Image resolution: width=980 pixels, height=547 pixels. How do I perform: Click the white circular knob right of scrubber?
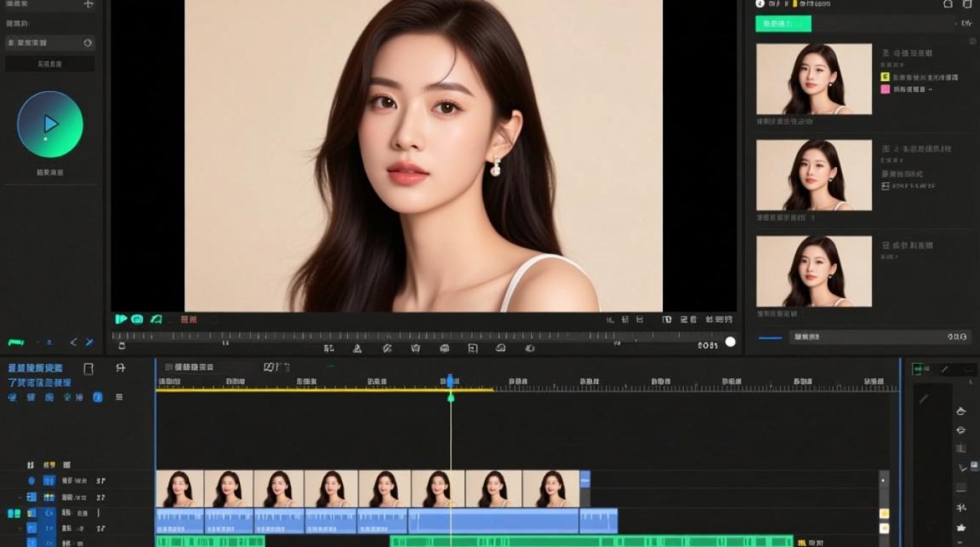click(730, 341)
